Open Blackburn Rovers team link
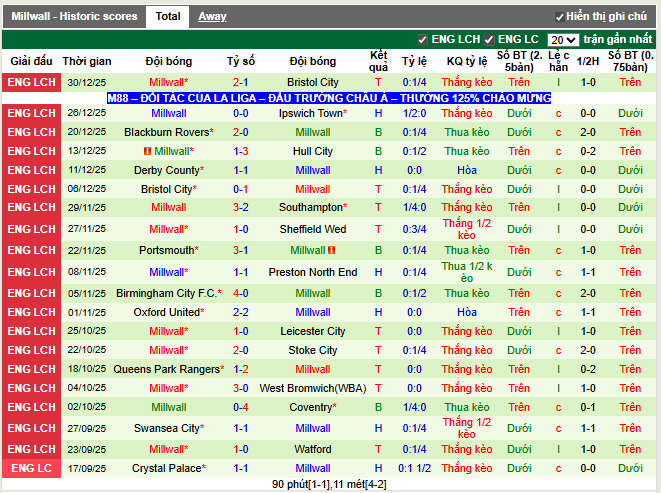 coord(169,132)
